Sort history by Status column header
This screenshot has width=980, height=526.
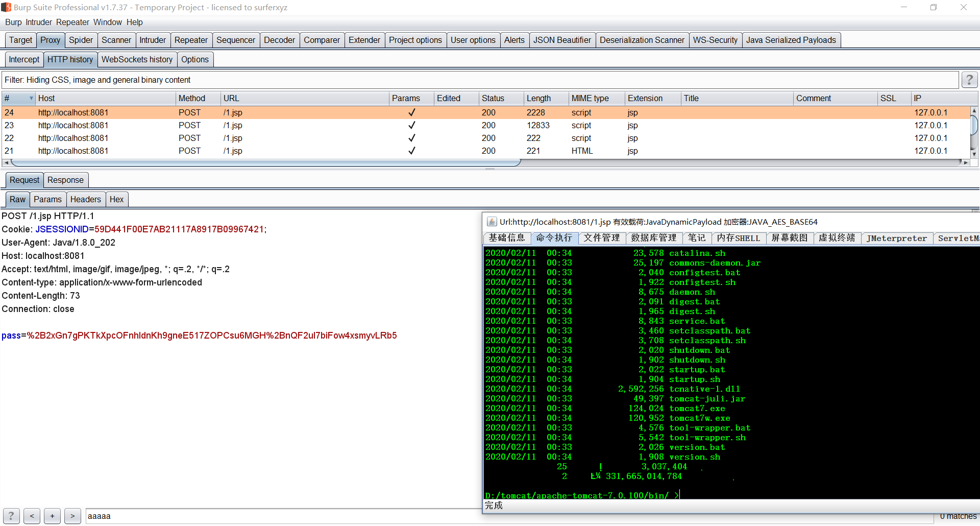coord(501,98)
